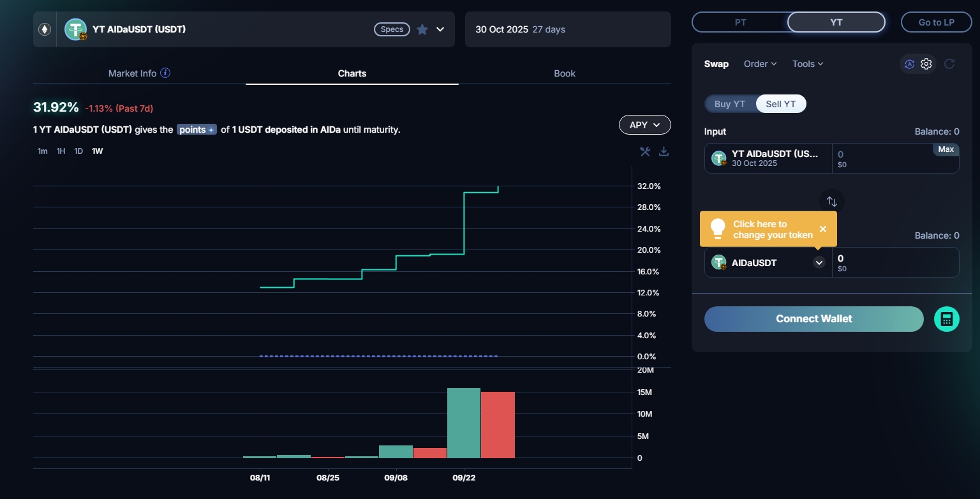Switch to PT token toggle
Viewport: 980px width, 499px height.
[x=740, y=22]
